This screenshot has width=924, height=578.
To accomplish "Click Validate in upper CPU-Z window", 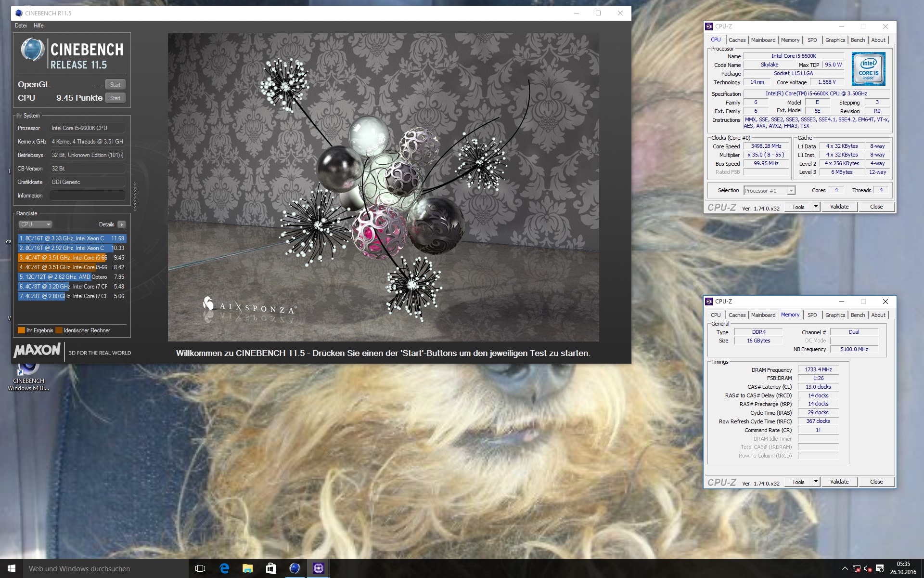I will point(839,207).
